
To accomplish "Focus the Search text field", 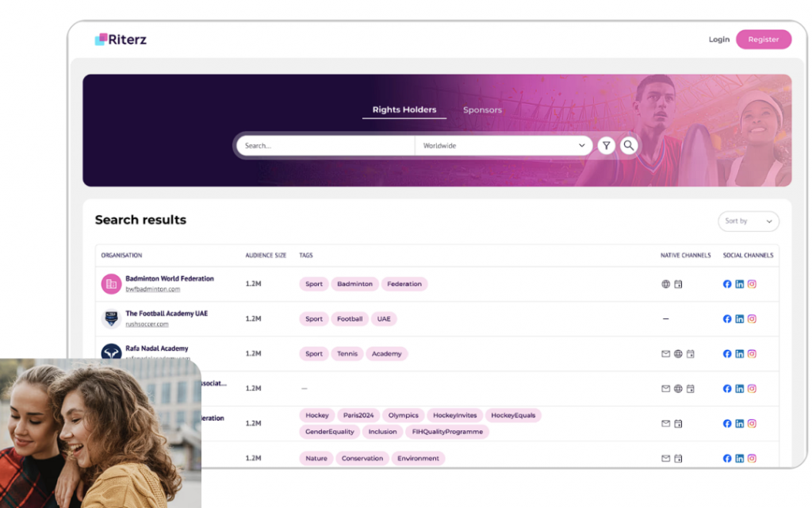I will pos(326,146).
